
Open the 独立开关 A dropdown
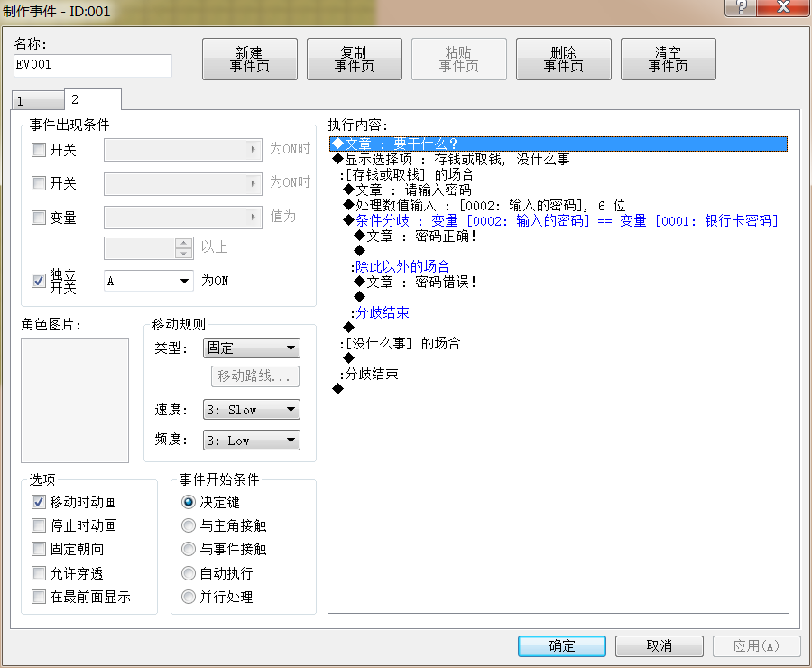coord(149,281)
